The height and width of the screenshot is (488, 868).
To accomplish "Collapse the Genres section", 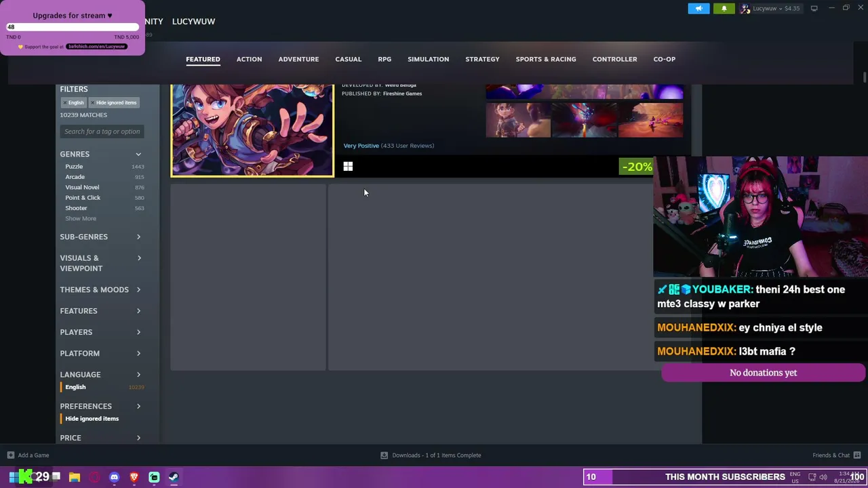I will coord(102,155).
